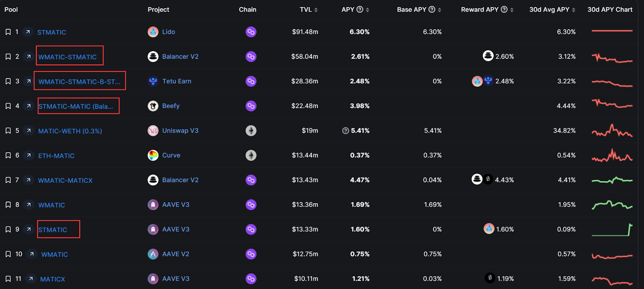Click the Project column header
644x289 pixels.
coord(159,9)
